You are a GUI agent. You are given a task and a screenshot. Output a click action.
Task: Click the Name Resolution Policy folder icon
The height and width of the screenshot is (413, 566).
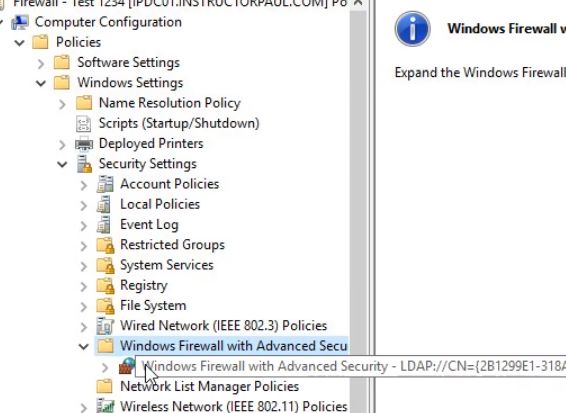(x=84, y=103)
